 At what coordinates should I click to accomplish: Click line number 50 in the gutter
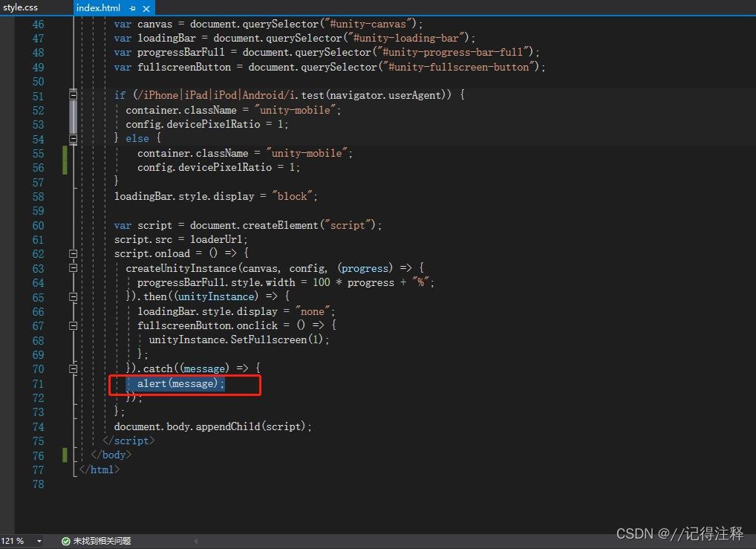click(x=38, y=82)
